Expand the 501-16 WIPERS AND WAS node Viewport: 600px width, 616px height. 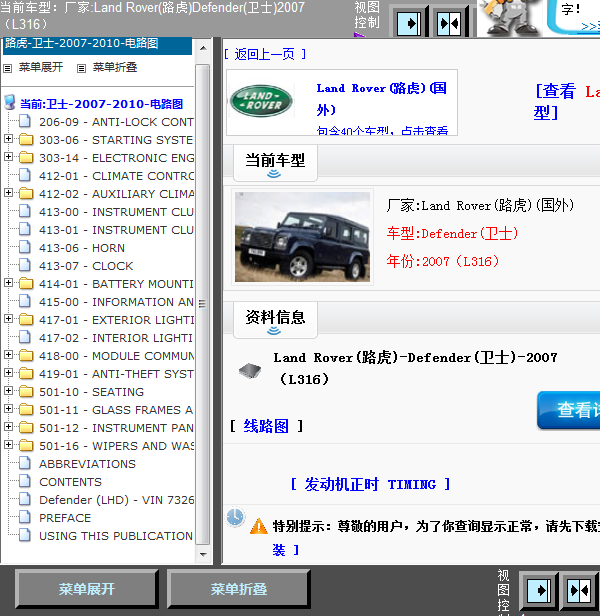[x=8, y=445]
